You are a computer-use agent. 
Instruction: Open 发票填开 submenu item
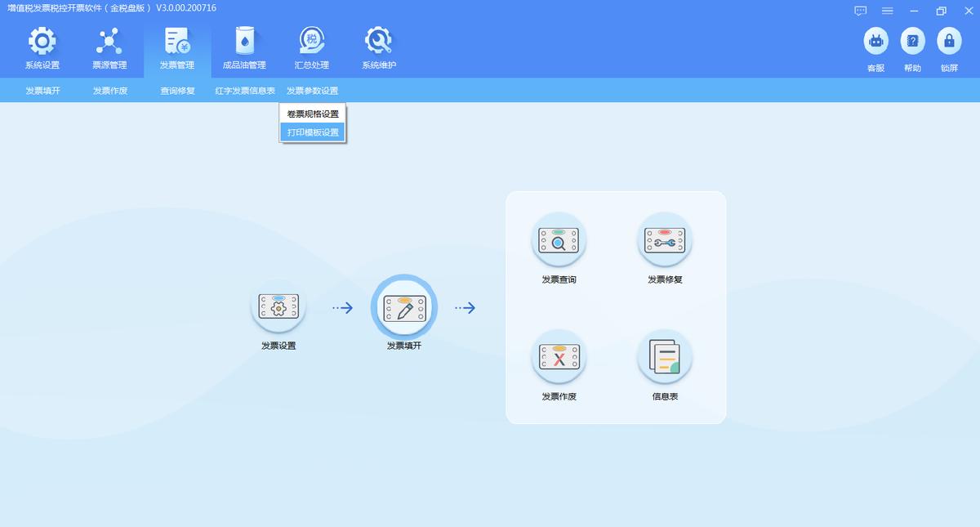42,91
